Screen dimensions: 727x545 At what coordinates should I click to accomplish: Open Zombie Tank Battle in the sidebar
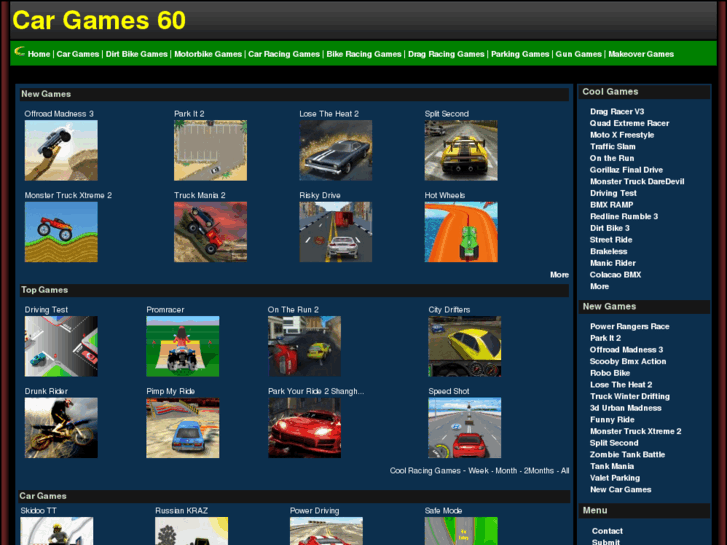coord(628,455)
